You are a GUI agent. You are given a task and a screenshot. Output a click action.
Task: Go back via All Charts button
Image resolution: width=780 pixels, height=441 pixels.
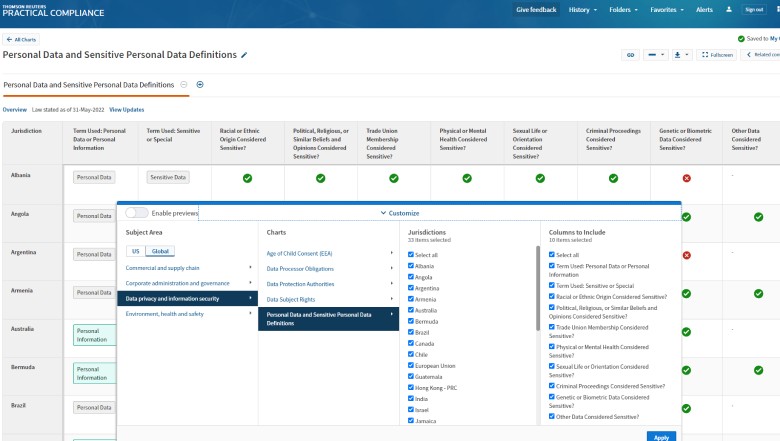pos(21,39)
